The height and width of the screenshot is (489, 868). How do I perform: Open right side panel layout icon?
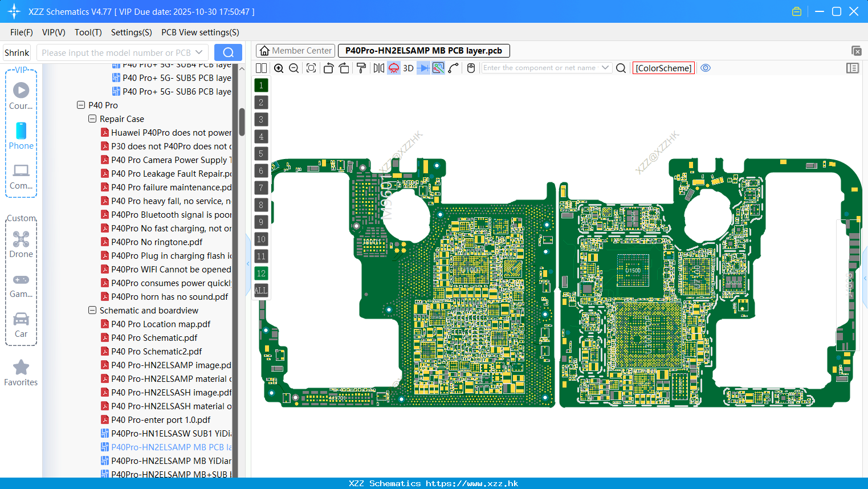tap(853, 68)
